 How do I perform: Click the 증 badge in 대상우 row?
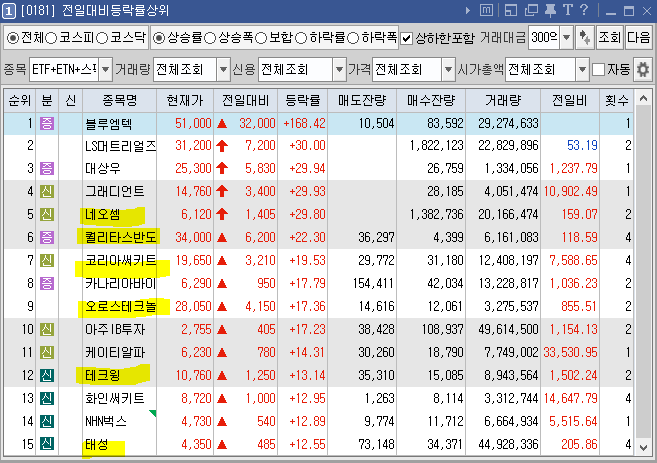coord(47,168)
